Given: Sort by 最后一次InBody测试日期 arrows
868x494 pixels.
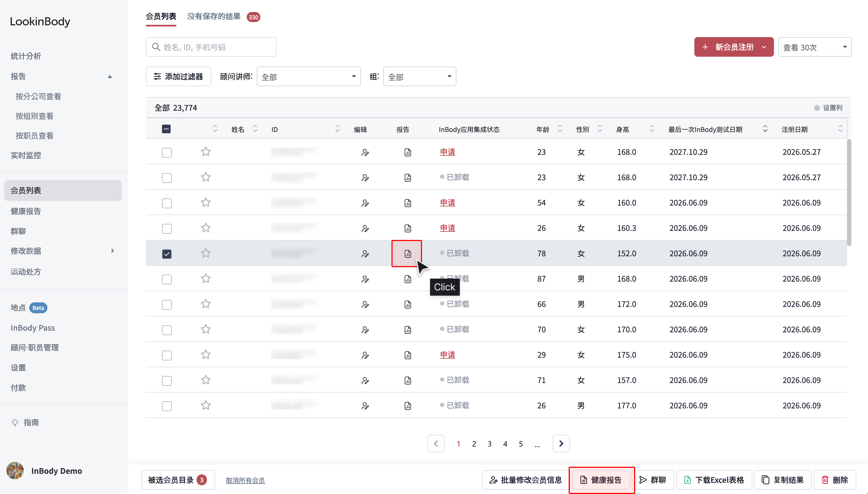Looking at the screenshot, I should (765, 129).
